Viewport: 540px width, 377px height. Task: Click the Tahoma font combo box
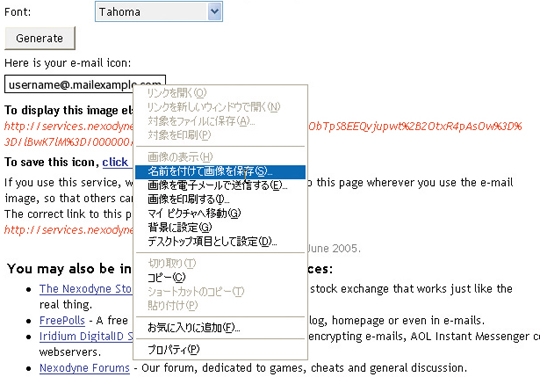click(158, 12)
